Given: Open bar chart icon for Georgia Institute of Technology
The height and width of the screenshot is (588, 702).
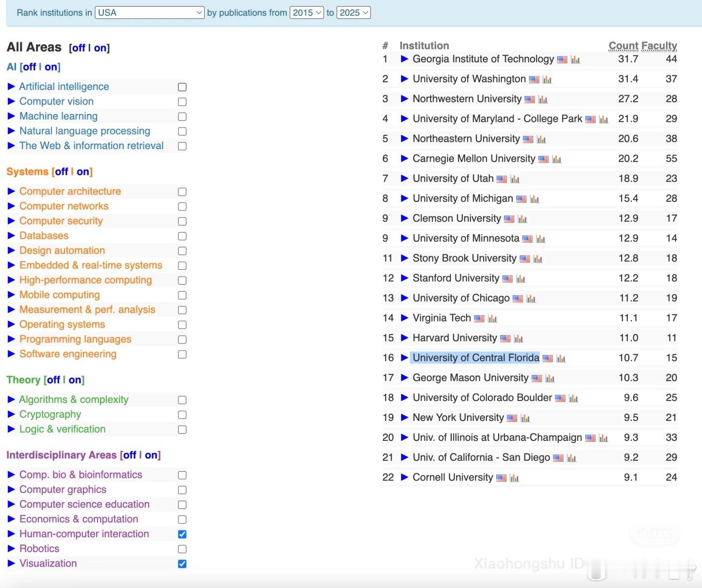Looking at the screenshot, I should coord(575,60).
